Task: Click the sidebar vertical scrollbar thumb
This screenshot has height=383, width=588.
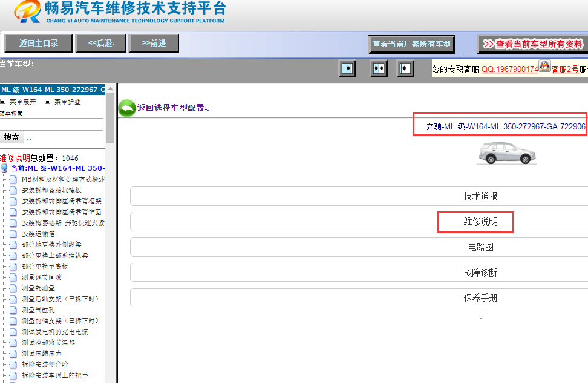Action: (110, 118)
